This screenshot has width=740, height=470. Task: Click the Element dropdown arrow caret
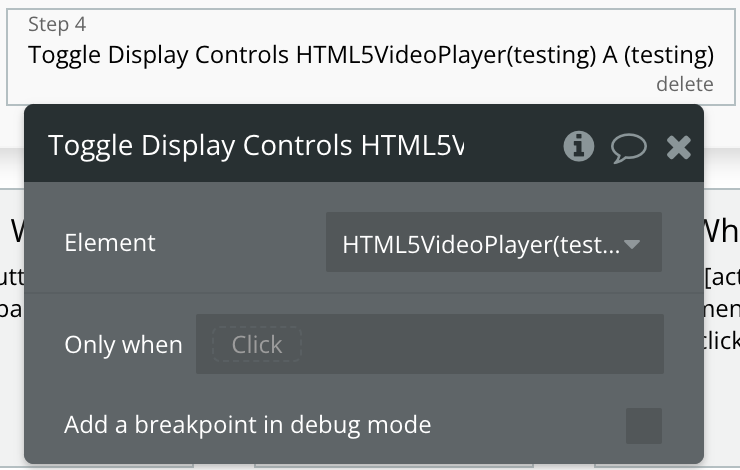[631, 244]
